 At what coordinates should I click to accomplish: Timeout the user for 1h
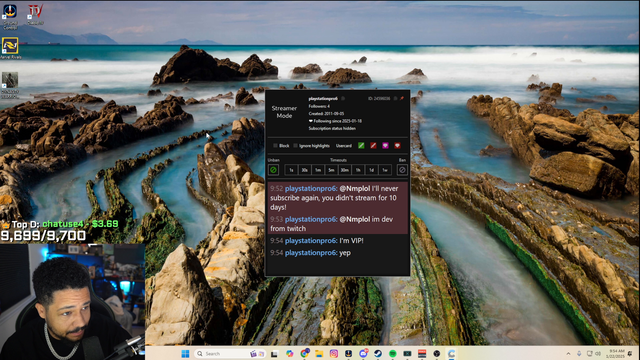tap(358, 170)
